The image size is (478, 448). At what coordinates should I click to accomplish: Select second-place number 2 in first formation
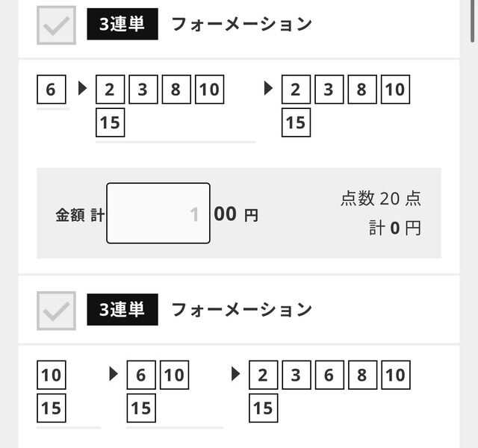[x=110, y=90]
